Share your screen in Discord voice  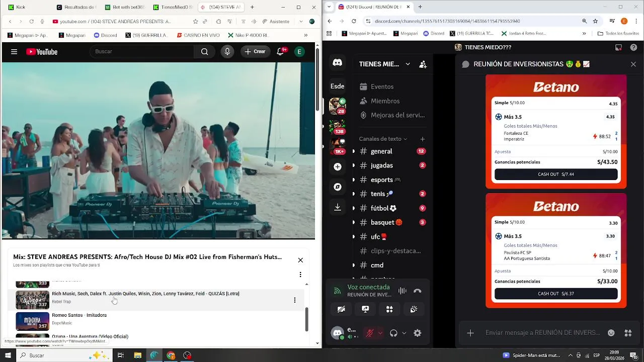(x=365, y=309)
